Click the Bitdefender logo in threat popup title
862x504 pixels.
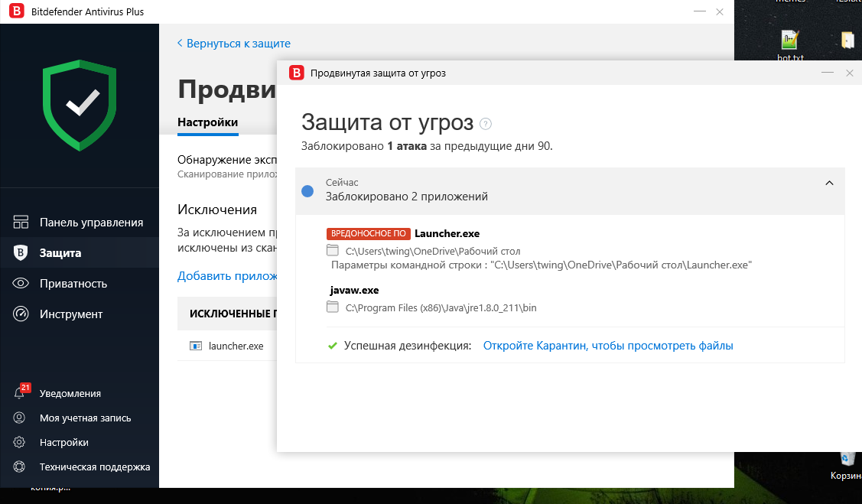click(296, 73)
